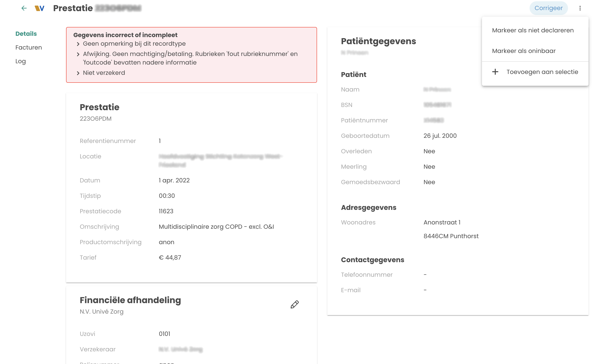Select 'Toevoegen aan selectie' menu entry

click(x=542, y=72)
